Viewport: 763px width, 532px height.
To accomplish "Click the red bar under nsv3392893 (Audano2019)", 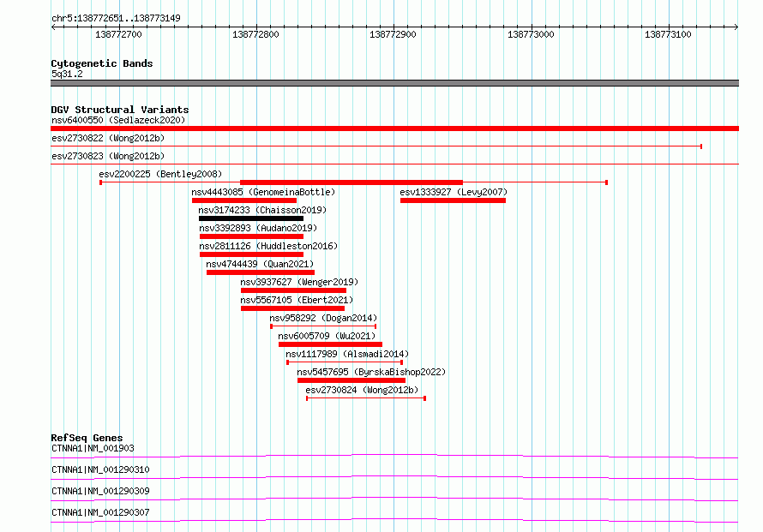I will pyautogui.click(x=251, y=236).
